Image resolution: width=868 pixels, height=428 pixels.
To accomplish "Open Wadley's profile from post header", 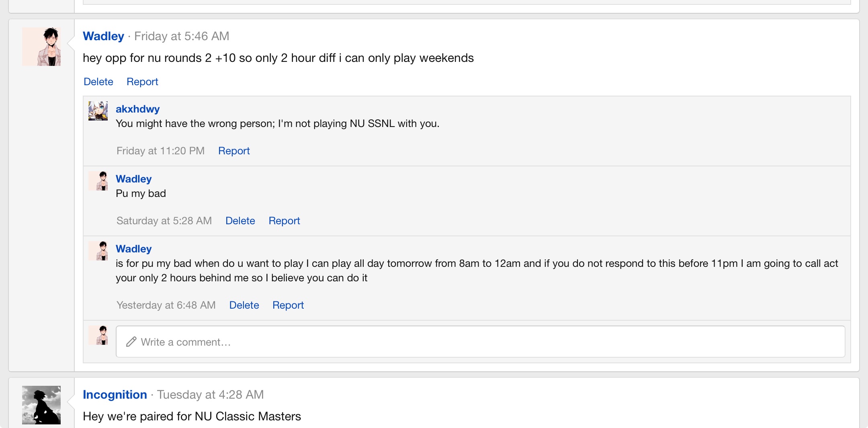I will point(103,36).
